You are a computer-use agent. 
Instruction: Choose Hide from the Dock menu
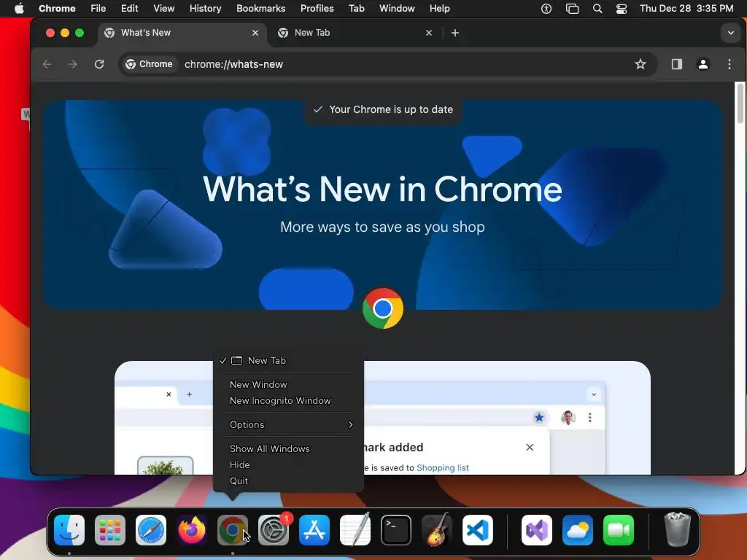coord(288,464)
